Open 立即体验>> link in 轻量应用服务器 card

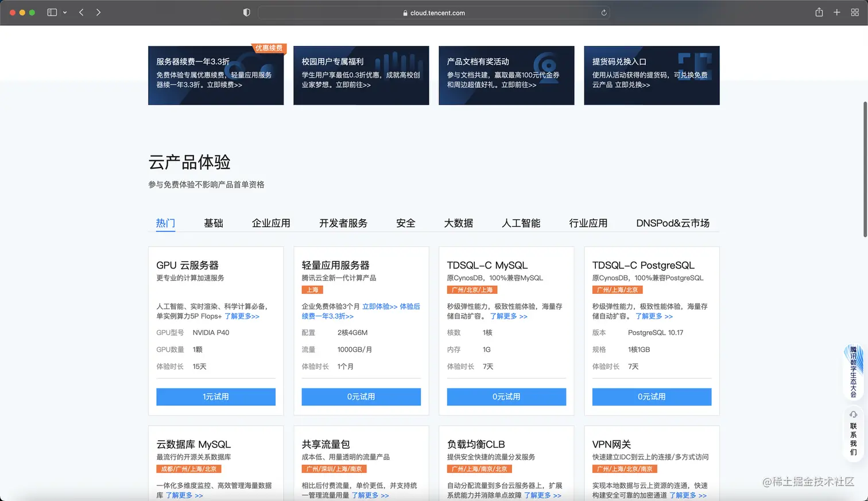379,306
